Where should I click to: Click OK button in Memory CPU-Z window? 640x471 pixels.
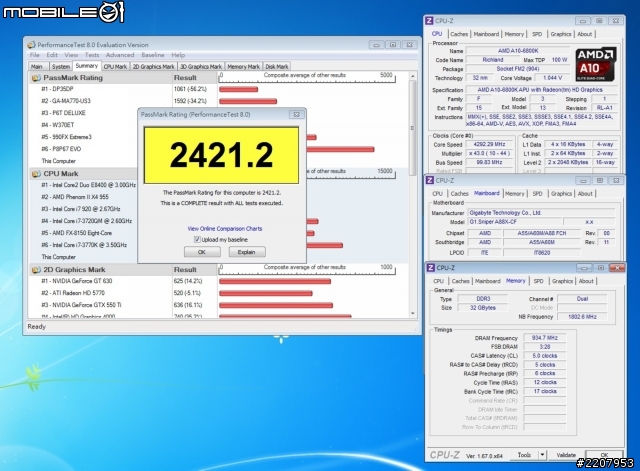[604, 455]
